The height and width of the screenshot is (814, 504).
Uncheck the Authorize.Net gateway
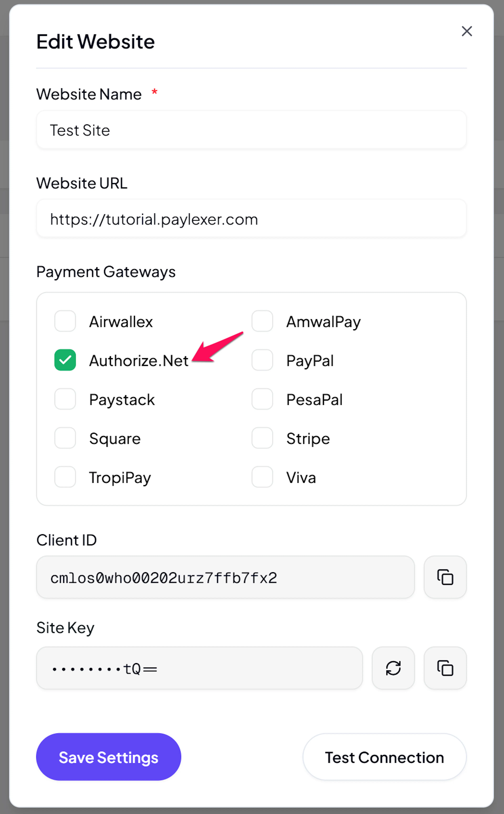65,360
